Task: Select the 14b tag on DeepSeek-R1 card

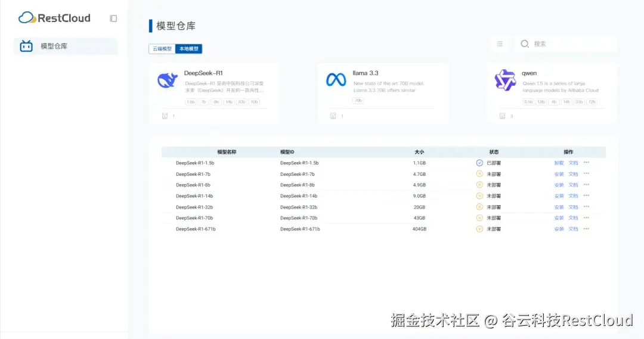Action: click(229, 102)
